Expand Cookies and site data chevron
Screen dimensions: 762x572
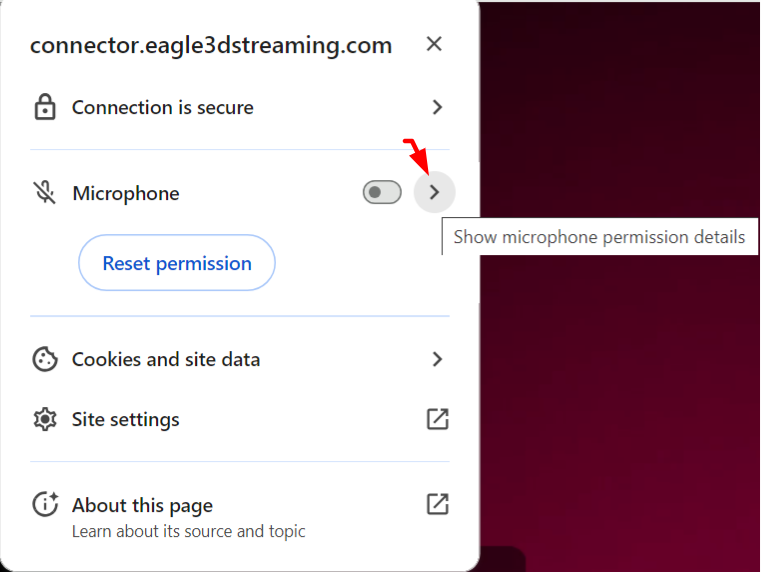(x=437, y=359)
